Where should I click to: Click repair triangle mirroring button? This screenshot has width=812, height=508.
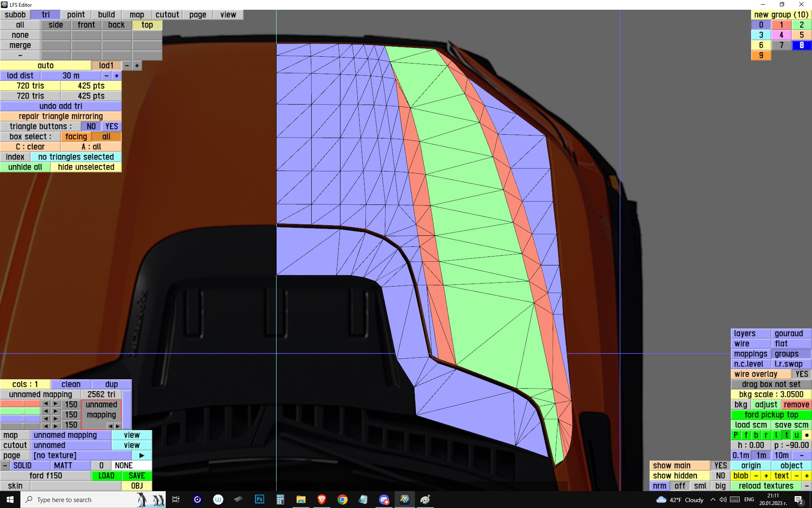tap(60, 116)
